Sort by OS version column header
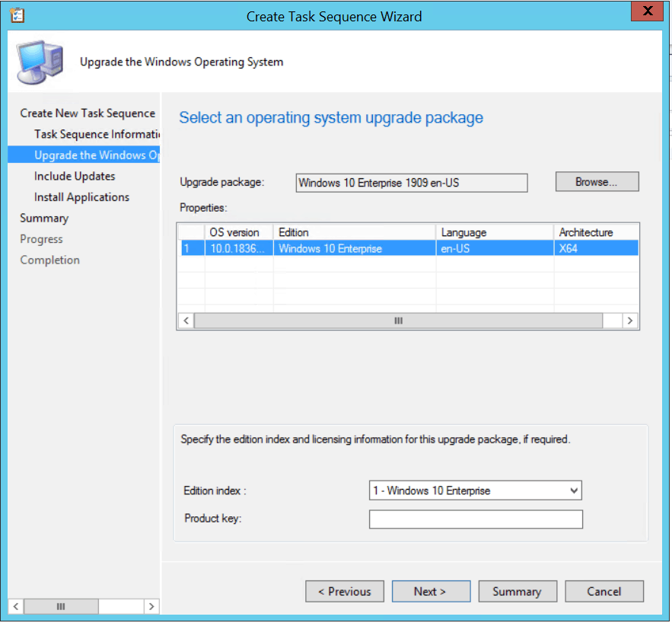The height and width of the screenshot is (623, 672). click(x=239, y=232)
